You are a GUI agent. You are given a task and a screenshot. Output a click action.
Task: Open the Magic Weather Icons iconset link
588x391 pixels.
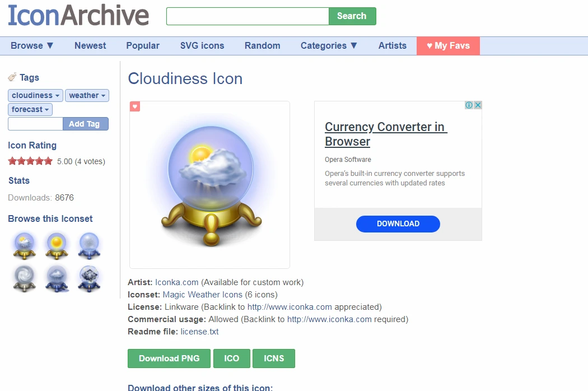tap(203, 295)
